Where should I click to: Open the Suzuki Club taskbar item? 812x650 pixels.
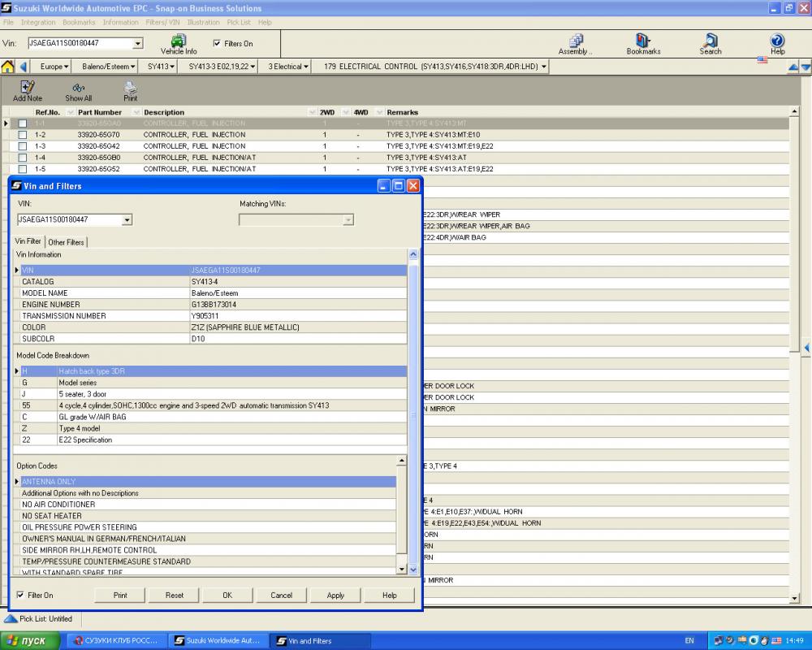point(116,641)
